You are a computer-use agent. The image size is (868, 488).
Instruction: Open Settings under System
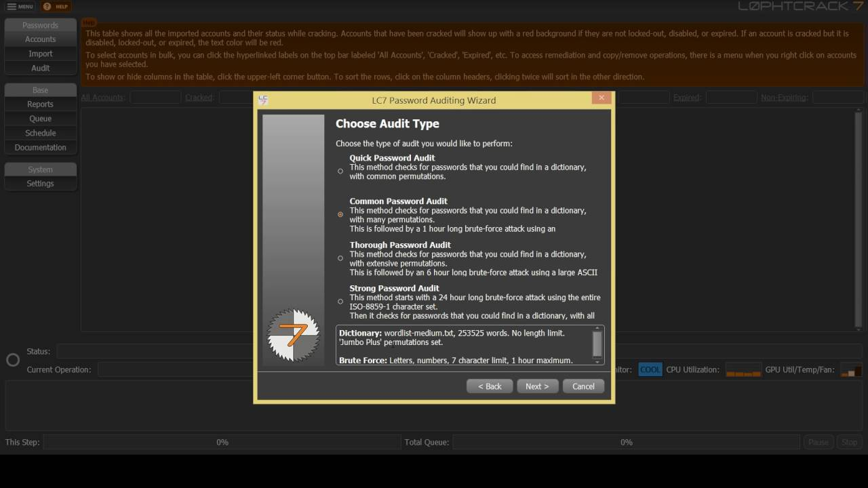pos(40,184)
